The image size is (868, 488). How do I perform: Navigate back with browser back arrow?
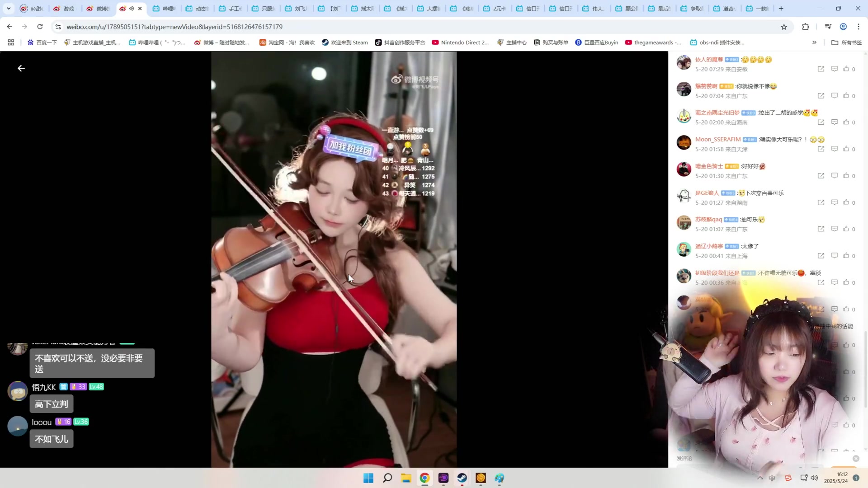(x=9, y=27)
